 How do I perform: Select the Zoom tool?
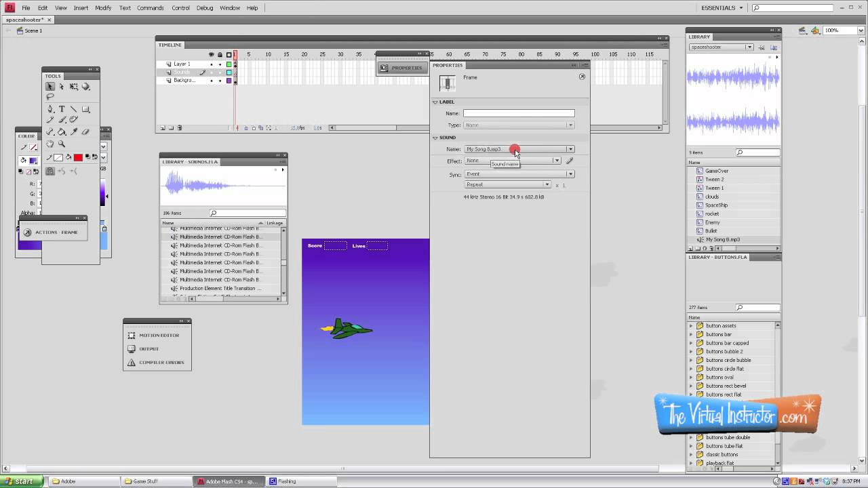coord(62,144)
